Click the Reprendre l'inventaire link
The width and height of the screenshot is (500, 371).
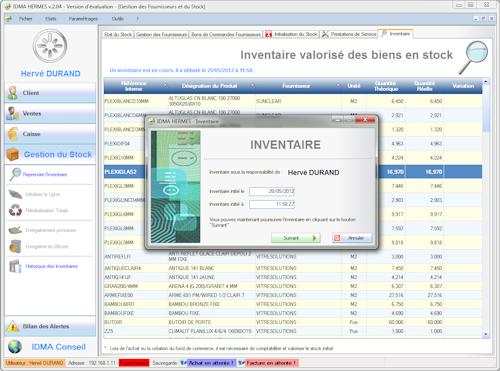45,174
